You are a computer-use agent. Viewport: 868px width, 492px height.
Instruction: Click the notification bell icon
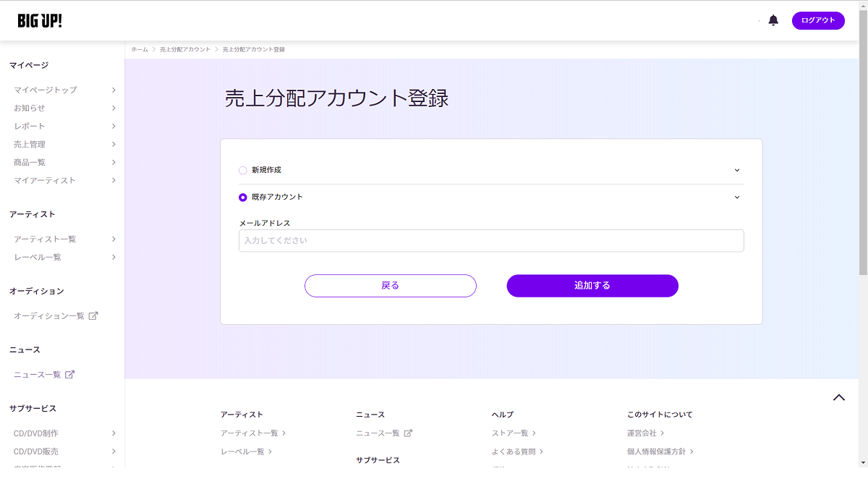pos(773,20)
